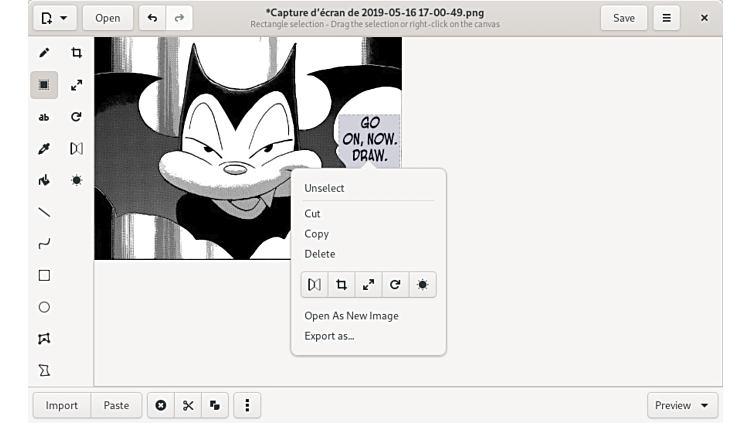Open the hamburger main menu
The height and width of the screenshot is (423, 752).
pyautogui.click(x=666, y=18)
